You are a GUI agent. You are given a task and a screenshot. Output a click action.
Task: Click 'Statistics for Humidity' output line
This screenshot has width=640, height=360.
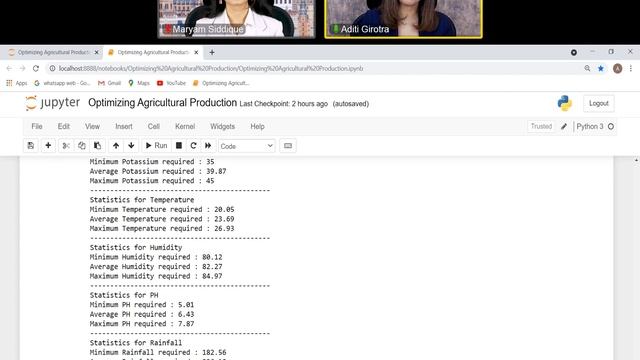(x=136, y=247)
